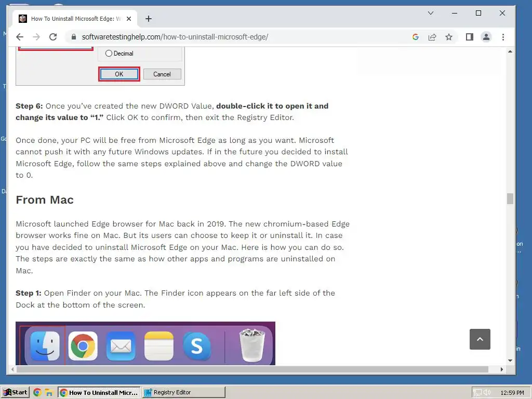Click the 12:59 PM system clock
The height and width of the screenshot is (399, 532).
tap(512, 393)
